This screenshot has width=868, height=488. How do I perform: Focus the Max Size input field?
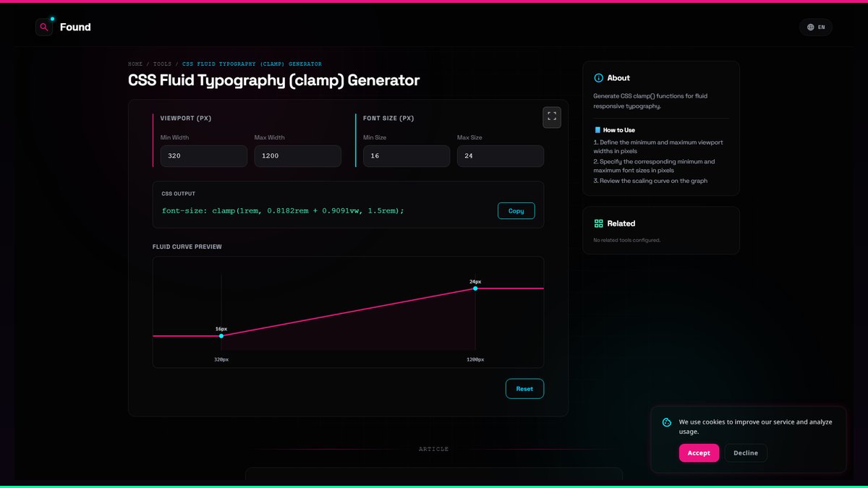[501, 156]
